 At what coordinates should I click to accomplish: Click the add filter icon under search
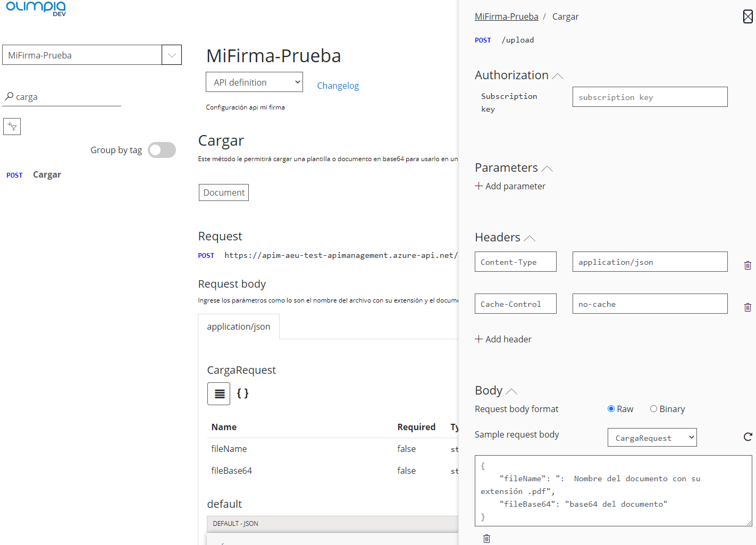12,127
